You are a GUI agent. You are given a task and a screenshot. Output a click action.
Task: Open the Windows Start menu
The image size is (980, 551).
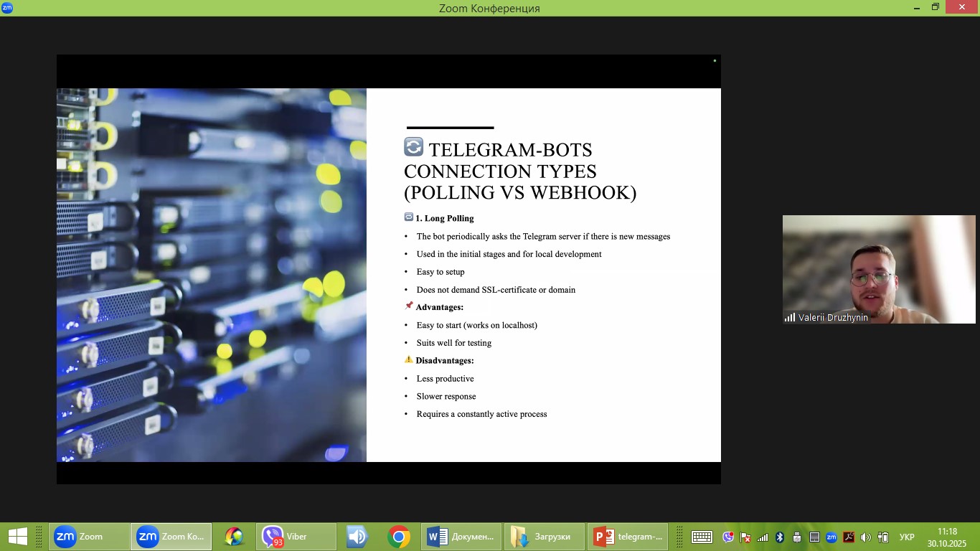(x=17, y=537)
